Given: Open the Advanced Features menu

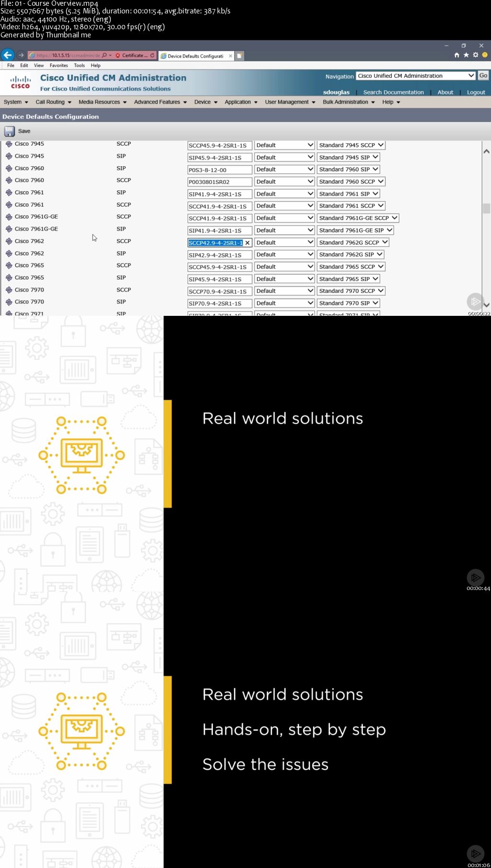Looking at the screenshot, I should [160, 102].
